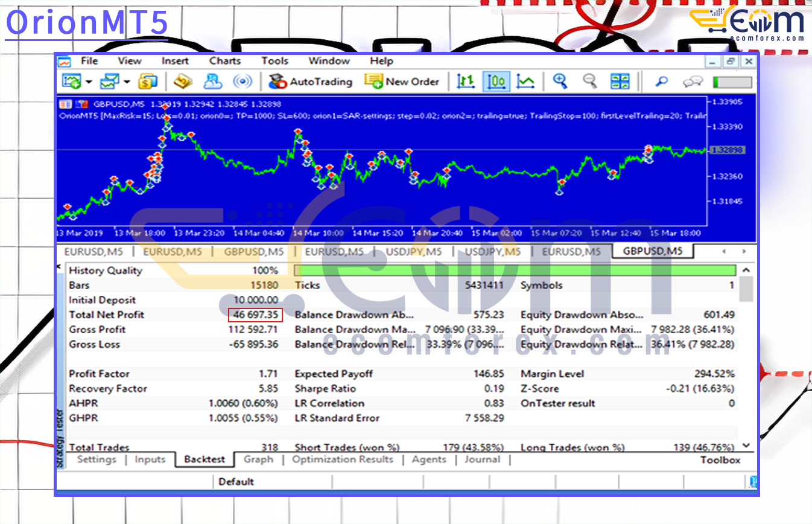Switch to the Graph tab
The image size is (812, 524).
(259, 459)
